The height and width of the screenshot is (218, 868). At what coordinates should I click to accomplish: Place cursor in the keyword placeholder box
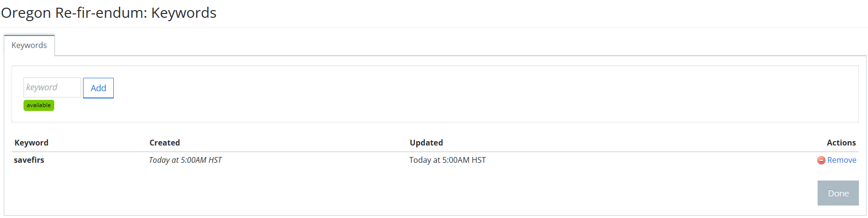(52, 87)
